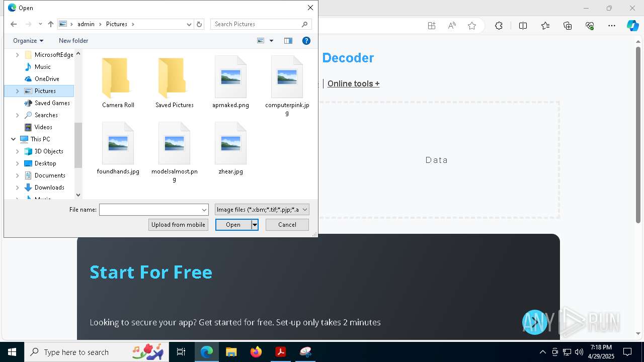Open Windows Start menu
This screenshot has height=362, width=644.
[12, 352]
